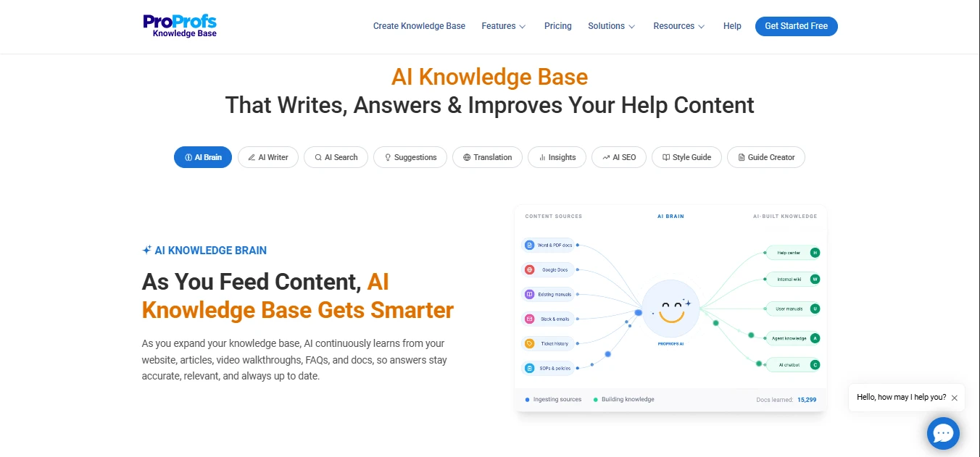Click the Slack & emails source icon
Image resolution: width=980 pixels, height=457 pixels.
(530, 319)
